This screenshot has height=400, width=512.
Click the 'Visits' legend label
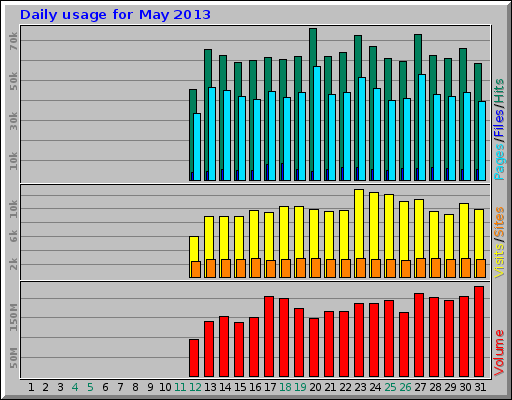coord(499,261)
